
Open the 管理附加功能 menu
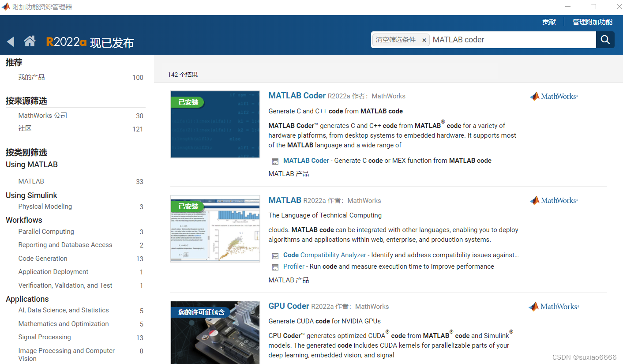593,22
